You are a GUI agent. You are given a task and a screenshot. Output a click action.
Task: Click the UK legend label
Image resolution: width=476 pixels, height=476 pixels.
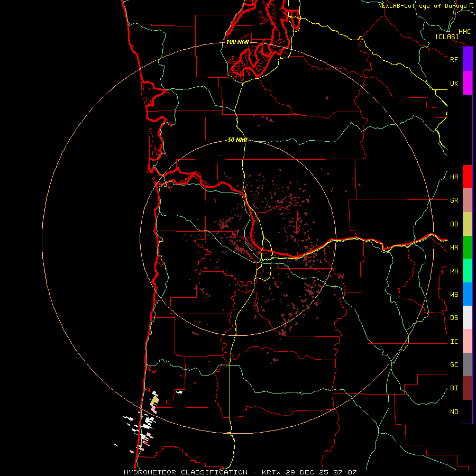(454, 83)
